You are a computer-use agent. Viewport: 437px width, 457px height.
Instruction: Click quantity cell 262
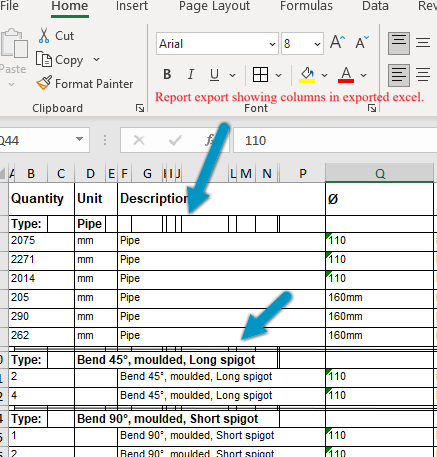click(41, 336)
